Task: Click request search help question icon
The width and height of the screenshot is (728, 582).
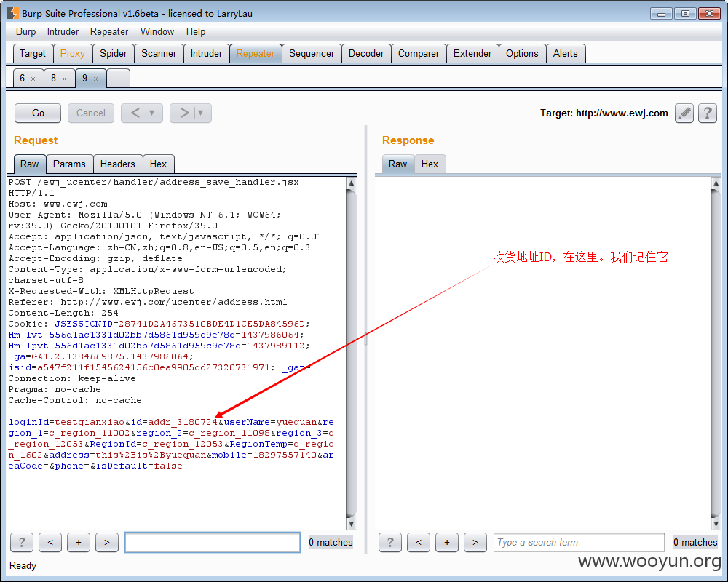Action: click(x=22, y=542)
